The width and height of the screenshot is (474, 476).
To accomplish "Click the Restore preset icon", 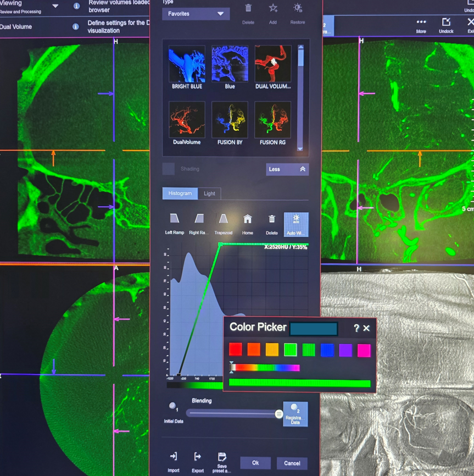I will click(297, 9).
